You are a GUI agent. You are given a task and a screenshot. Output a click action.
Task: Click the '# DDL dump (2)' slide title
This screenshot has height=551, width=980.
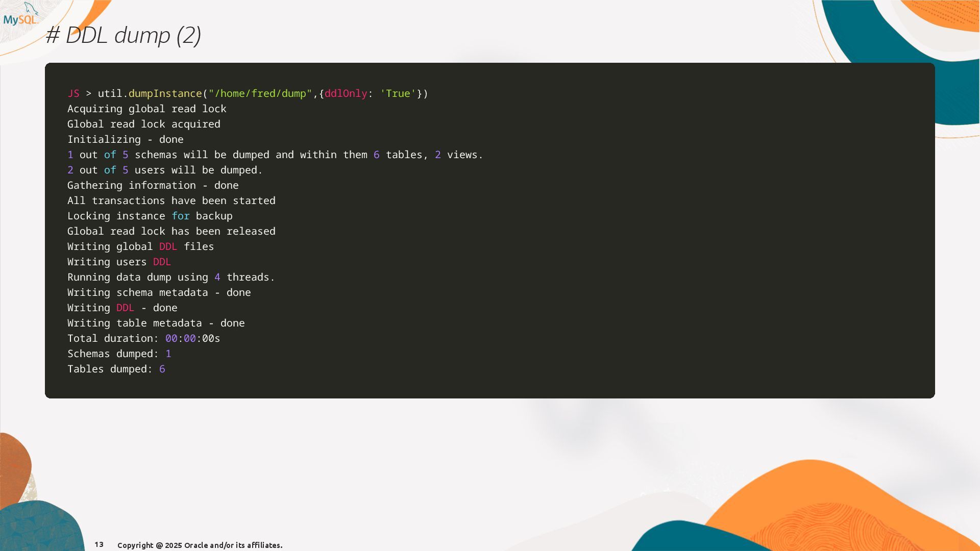[124, 35]
